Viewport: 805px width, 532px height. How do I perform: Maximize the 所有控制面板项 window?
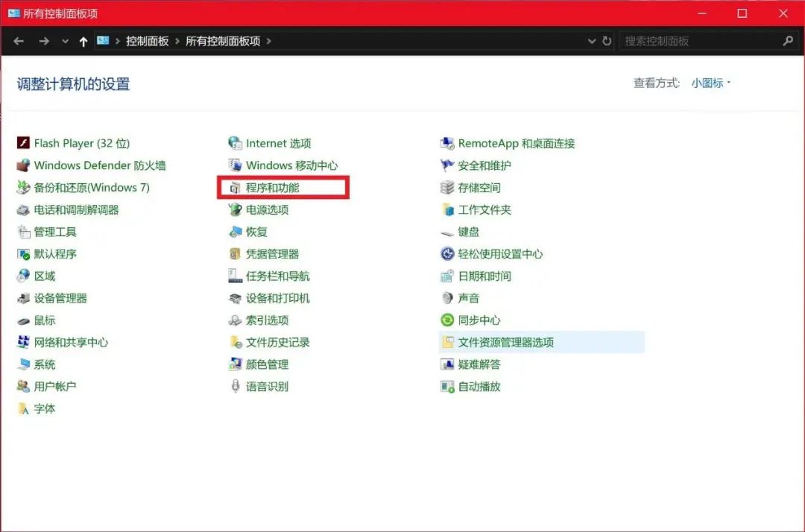click(742, 13)
